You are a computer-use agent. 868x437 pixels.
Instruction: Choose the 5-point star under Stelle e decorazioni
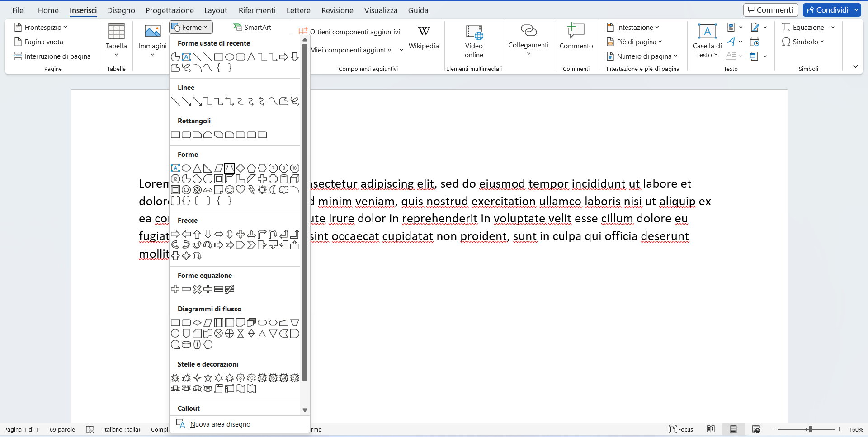point(208,378)
